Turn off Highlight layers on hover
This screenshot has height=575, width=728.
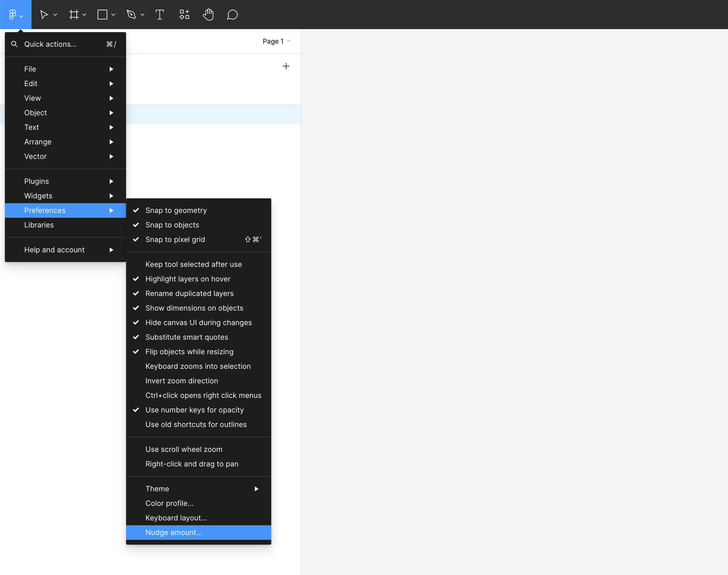point(188,279)
